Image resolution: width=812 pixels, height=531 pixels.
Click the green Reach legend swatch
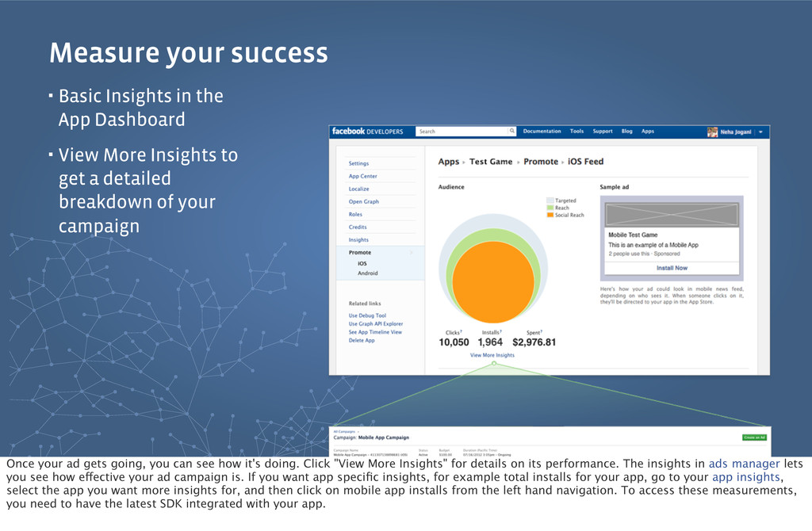point(550,208)
